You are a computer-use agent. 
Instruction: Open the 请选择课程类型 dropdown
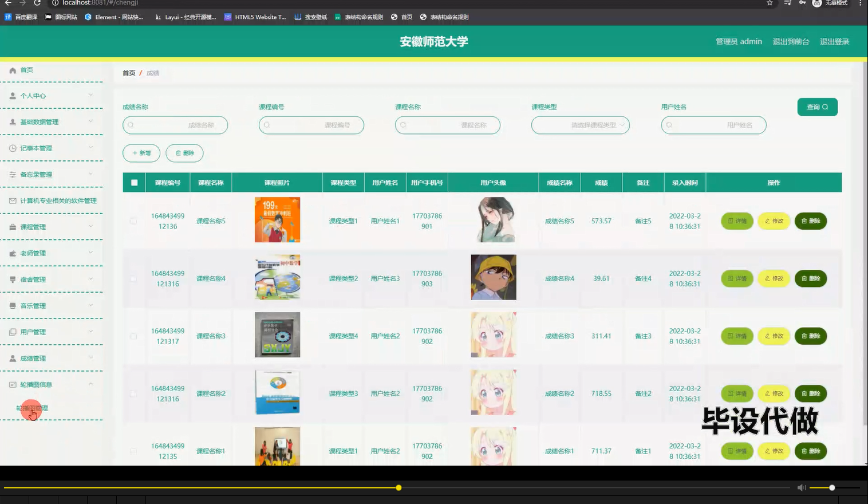[580, 125]
